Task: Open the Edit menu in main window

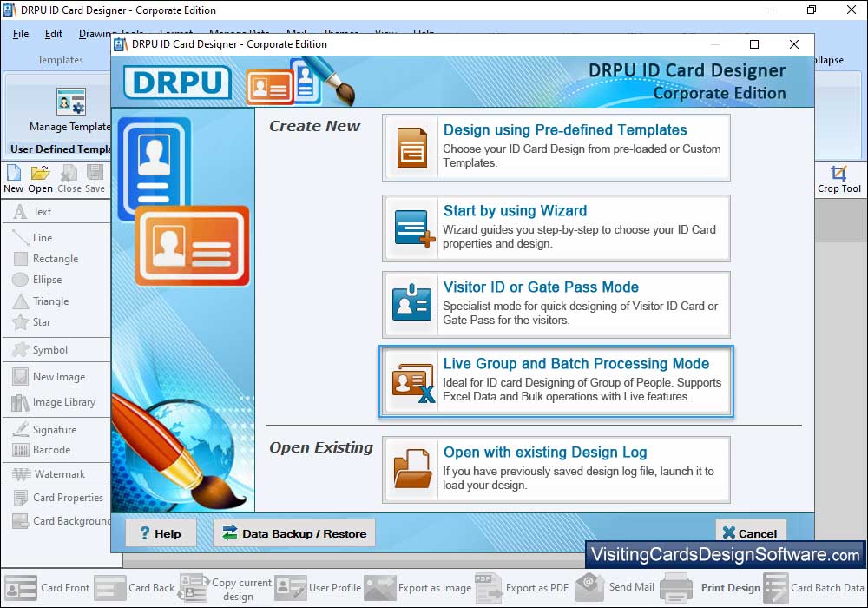Action: (53, 34)
